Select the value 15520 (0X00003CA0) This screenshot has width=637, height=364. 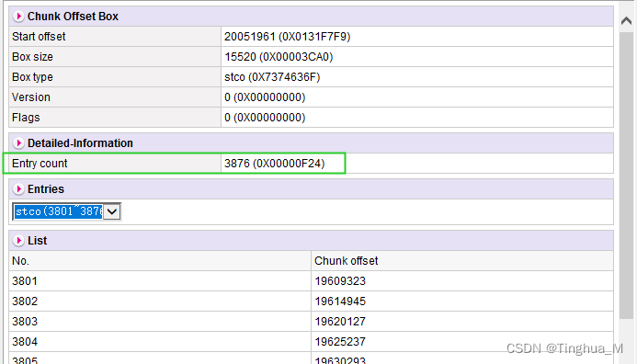pos(279,57)
